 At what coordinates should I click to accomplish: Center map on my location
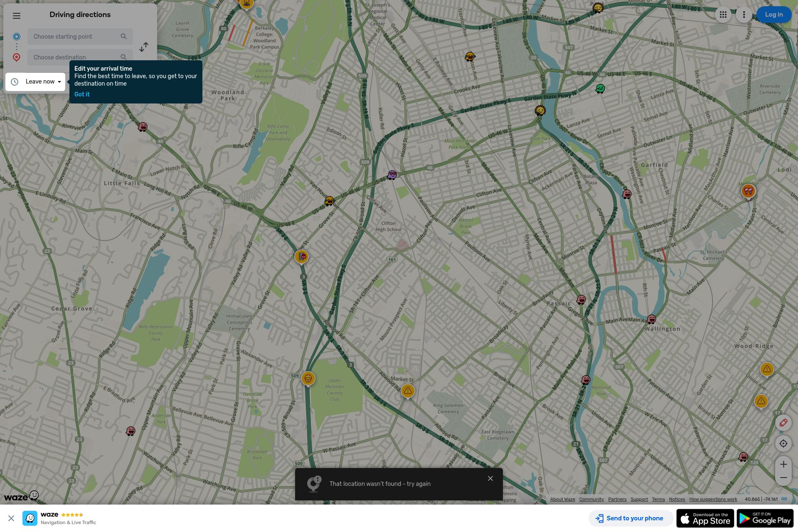tap(783, 443)
